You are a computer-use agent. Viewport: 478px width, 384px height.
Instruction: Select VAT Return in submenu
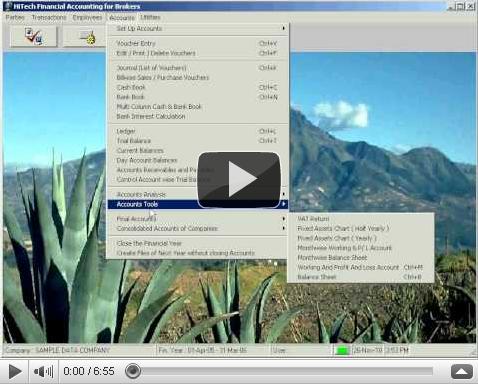click(361, 219)
